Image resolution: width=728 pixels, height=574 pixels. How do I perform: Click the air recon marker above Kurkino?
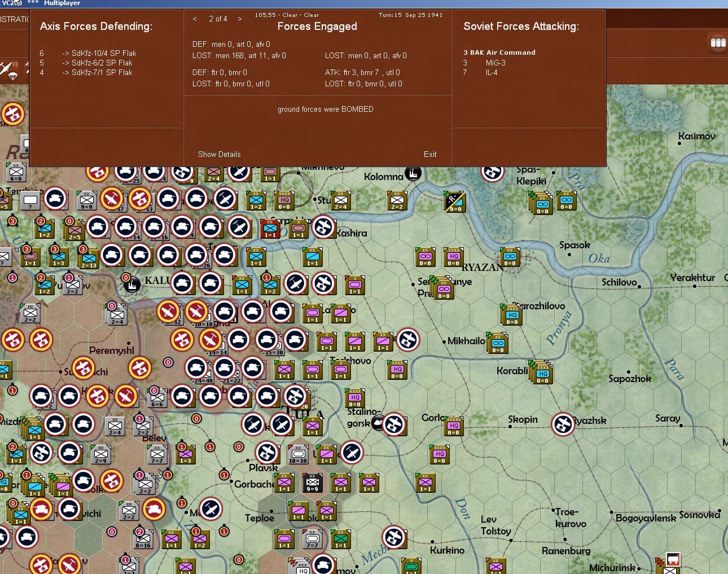tap(394, 537)
